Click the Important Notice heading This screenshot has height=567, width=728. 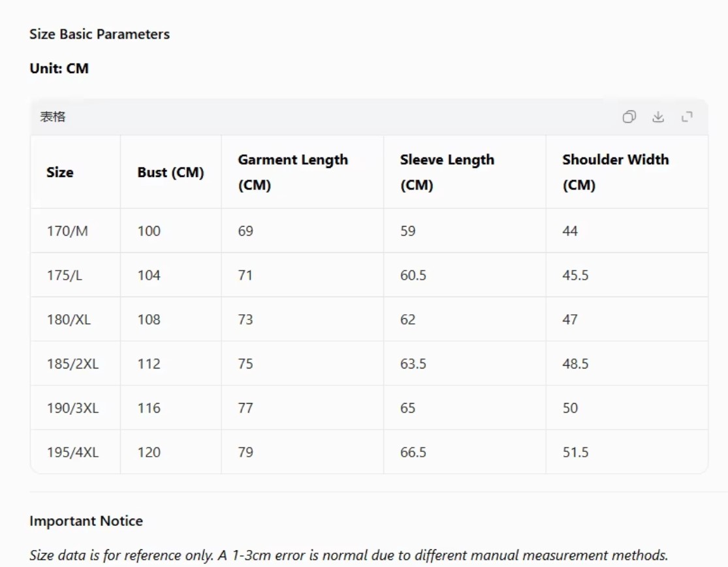coord(86,521)
